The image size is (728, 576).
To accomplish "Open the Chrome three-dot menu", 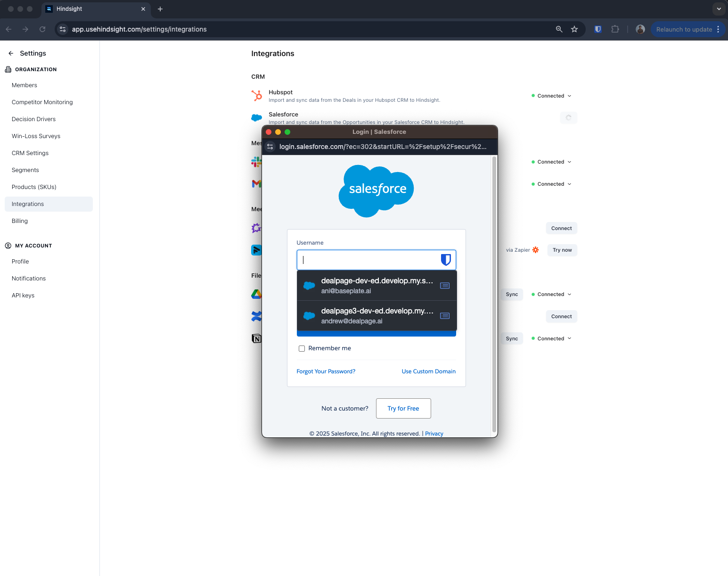I will [x=718, y=29].
